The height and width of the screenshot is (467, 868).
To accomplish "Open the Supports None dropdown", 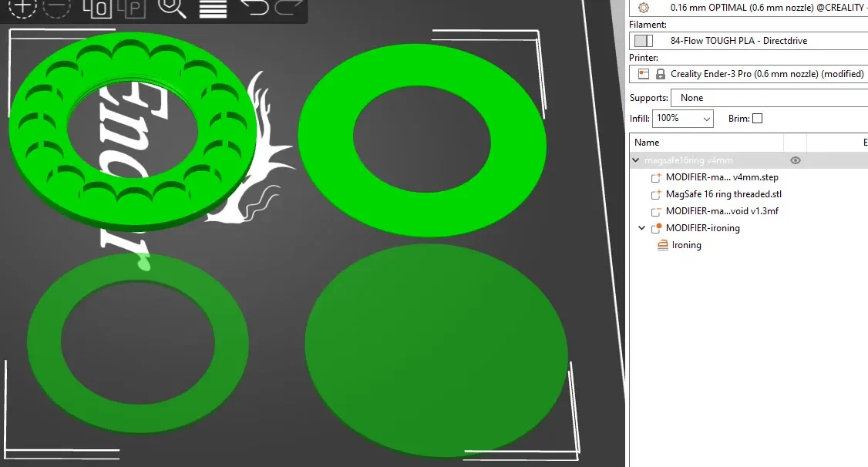I will point(769,98).
